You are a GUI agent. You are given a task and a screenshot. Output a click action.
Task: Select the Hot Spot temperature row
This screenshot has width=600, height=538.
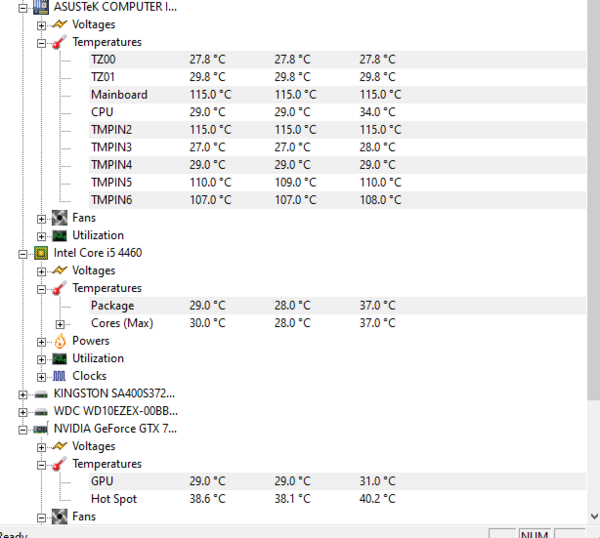click(114, 499)
